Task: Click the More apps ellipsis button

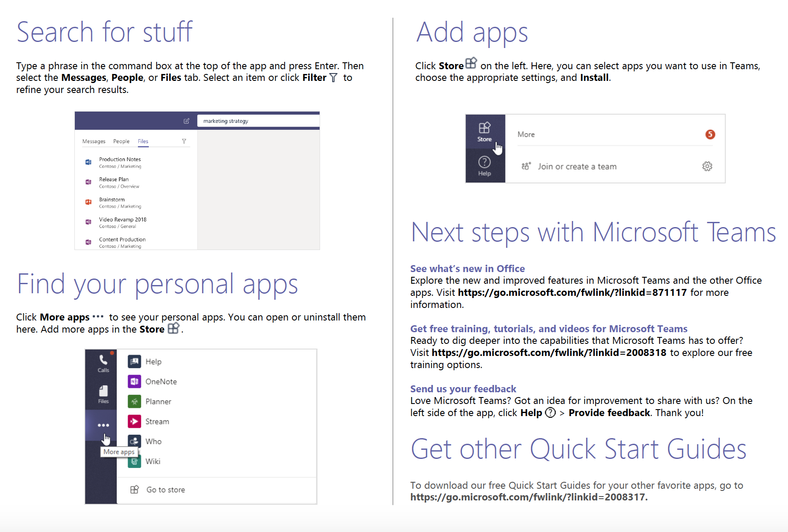Action: click(103, 425)
